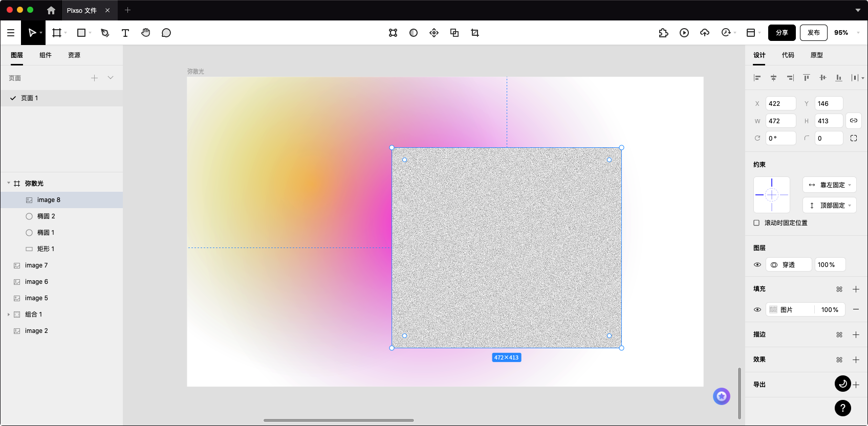Select the Frame tool
This screenshot has width=868, height=426.
pyautogui.click(x=57, y=33)
